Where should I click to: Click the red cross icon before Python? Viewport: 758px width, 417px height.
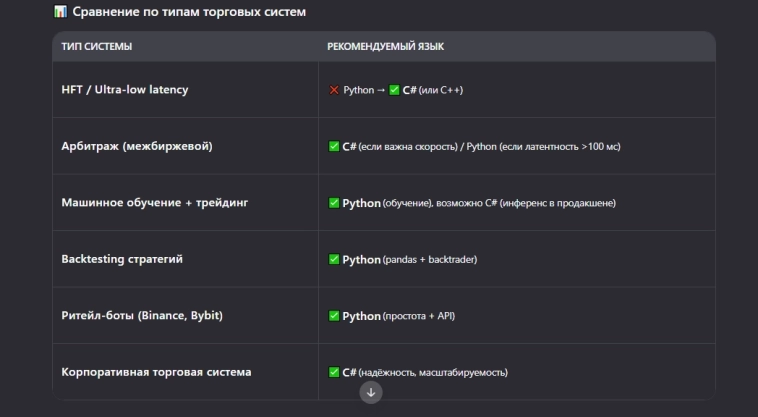click(334, 90)
